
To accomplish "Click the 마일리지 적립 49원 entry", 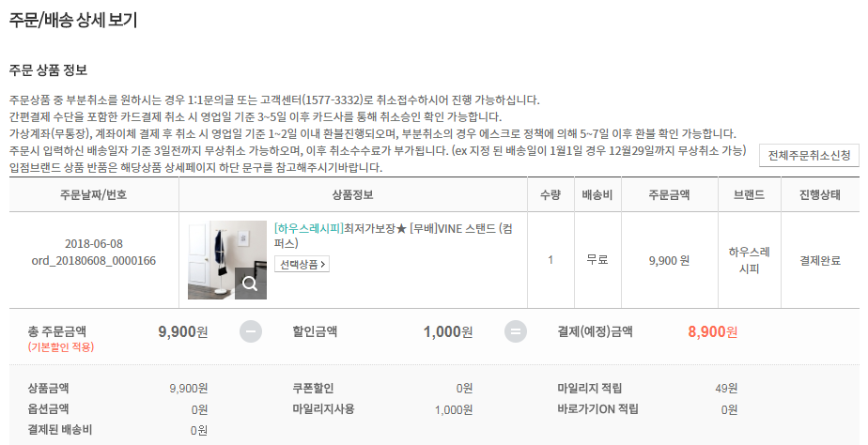I will pos(646,388).
